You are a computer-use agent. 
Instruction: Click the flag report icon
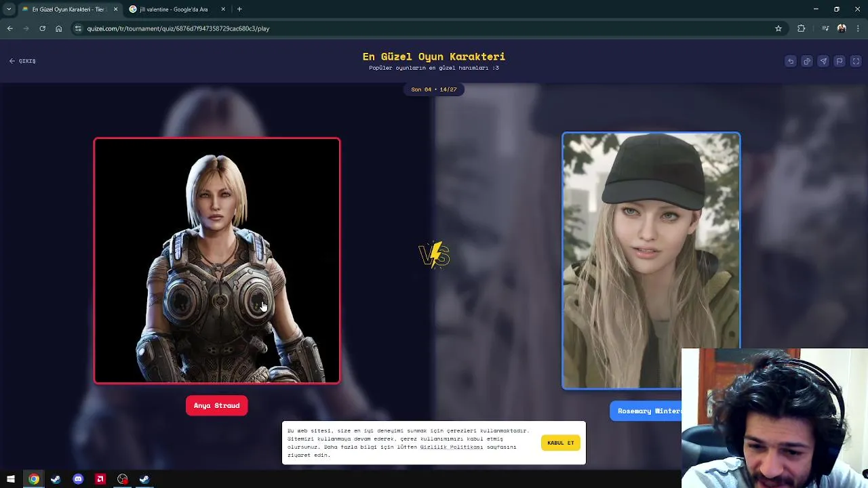[x=840, y=61]
